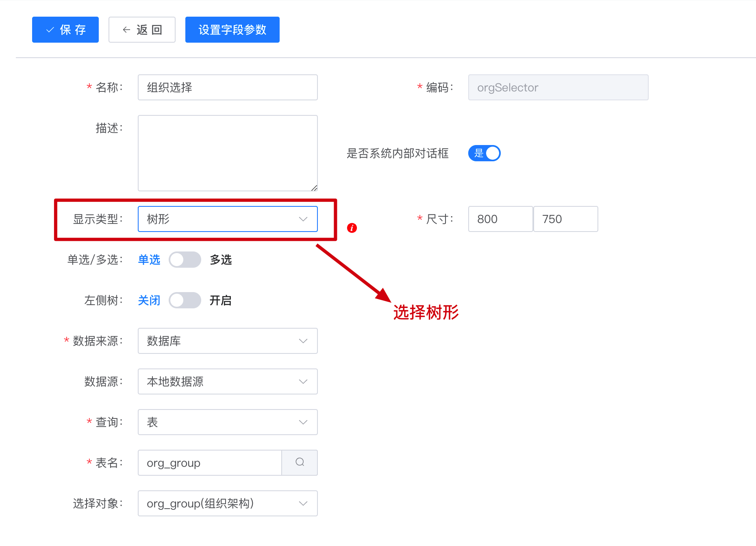
Task: Click the size width field 800
Action: coord(500,219)
